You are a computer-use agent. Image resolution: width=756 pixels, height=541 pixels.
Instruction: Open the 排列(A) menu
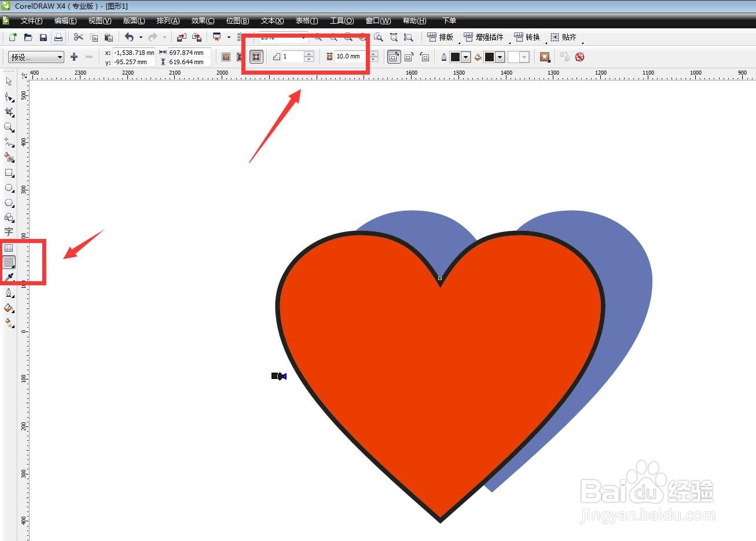pos(168,21)
